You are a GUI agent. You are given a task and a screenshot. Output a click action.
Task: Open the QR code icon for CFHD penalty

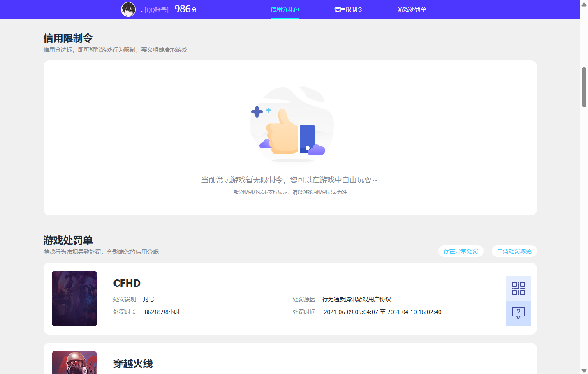pos(519,289)
